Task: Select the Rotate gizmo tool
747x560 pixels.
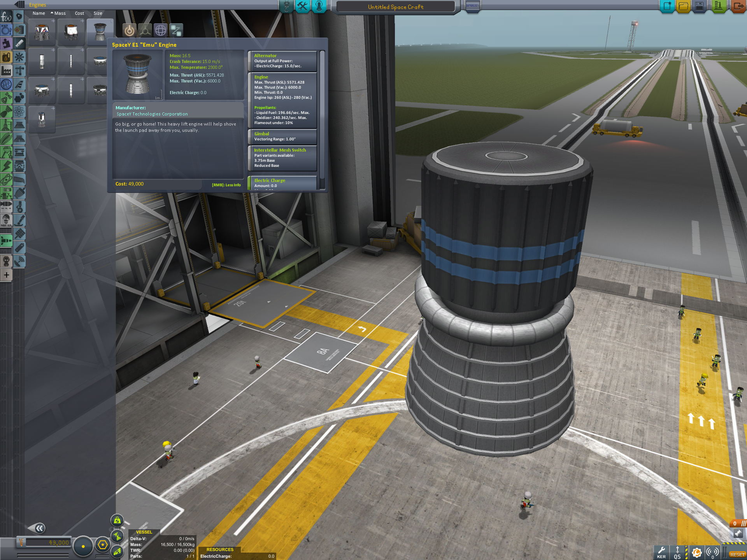Action: (161, 30)
